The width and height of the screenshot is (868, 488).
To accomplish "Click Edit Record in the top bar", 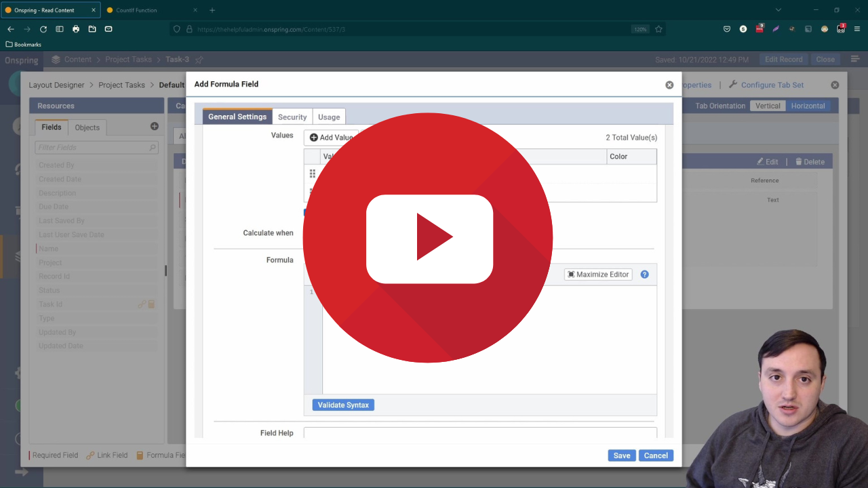I will 783,59.
